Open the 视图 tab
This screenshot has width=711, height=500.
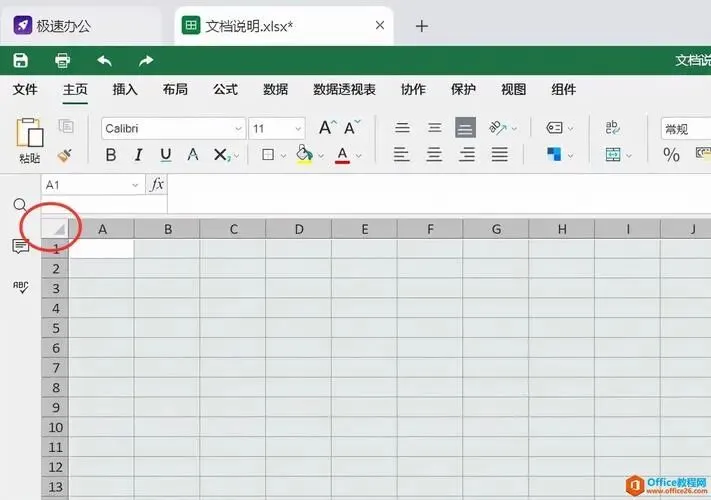[x=513, y=89]
